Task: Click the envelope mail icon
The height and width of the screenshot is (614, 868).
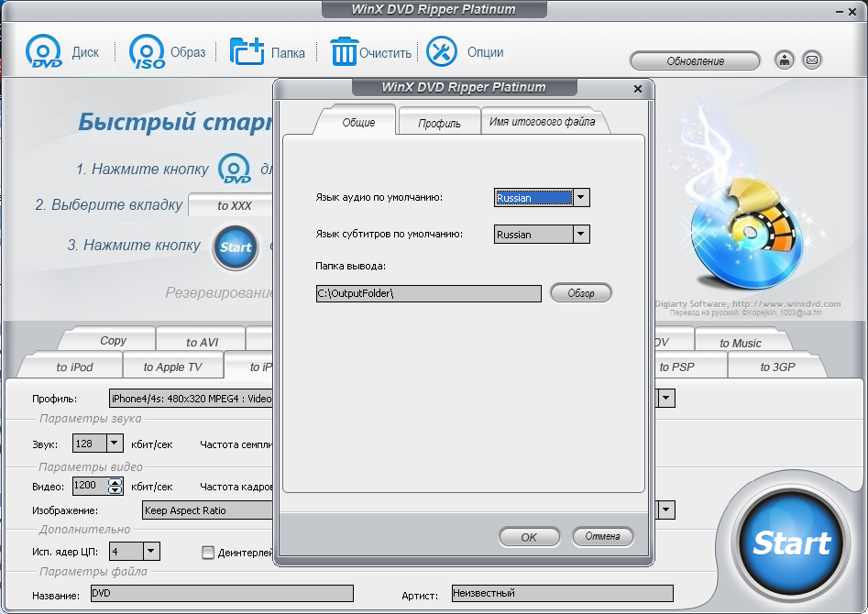Action: click(811, 60)
